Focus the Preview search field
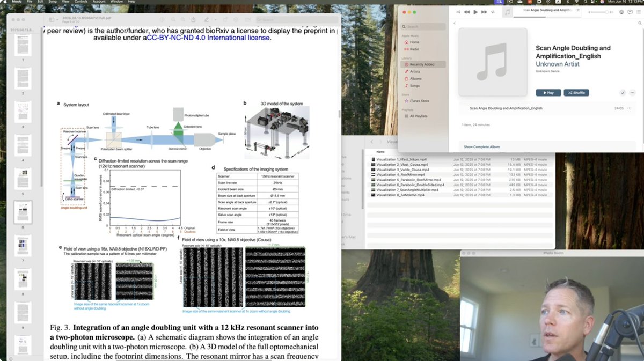 (298, 19)
